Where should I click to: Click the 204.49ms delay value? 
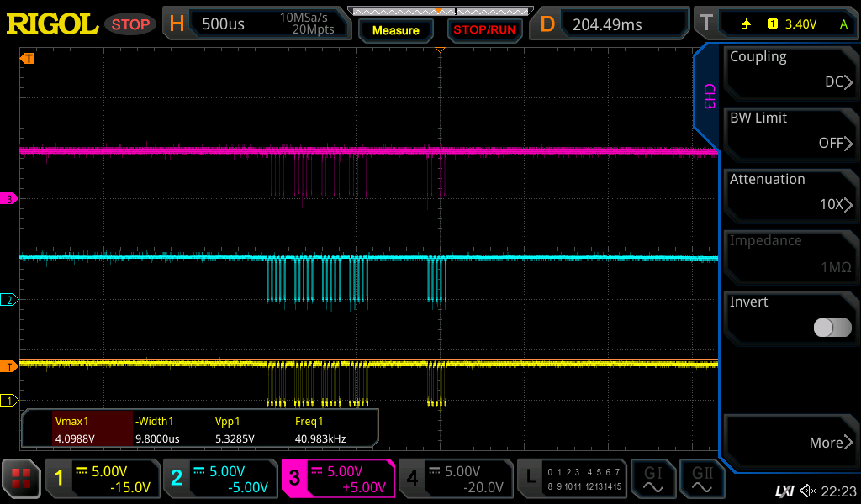point(607,24)
